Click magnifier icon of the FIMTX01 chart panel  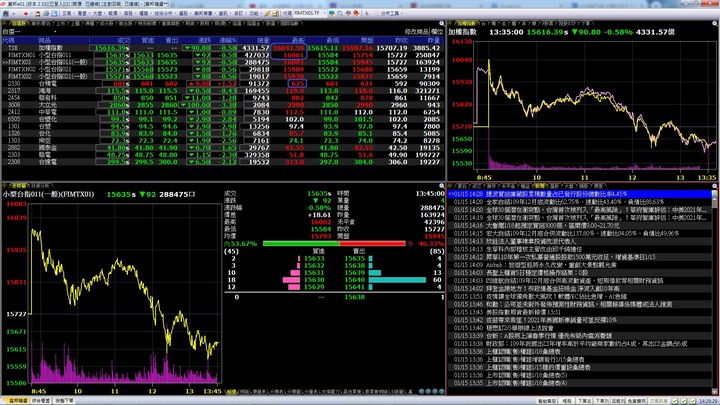[441, 186]
